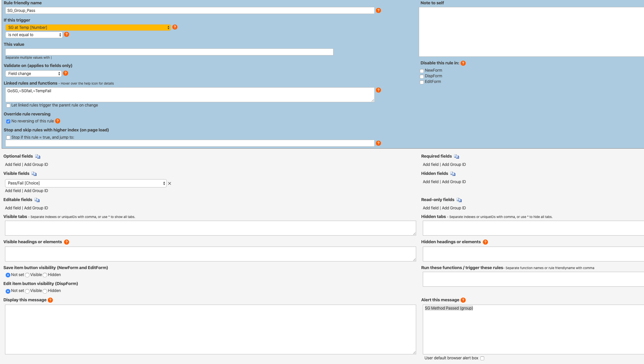Viewport: 644px width, 364px height.
Task: Click help icon for Disable this rule in
Action: click(463, 63)
